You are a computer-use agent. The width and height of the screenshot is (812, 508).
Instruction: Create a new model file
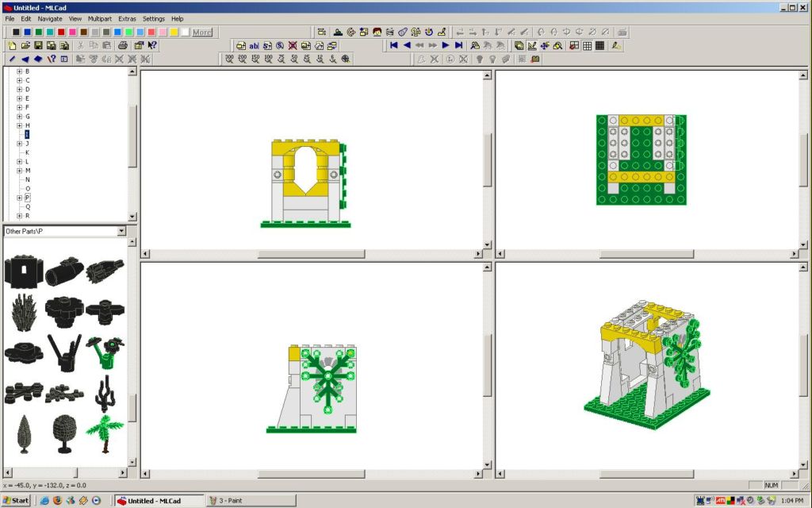tap(13, 45)
